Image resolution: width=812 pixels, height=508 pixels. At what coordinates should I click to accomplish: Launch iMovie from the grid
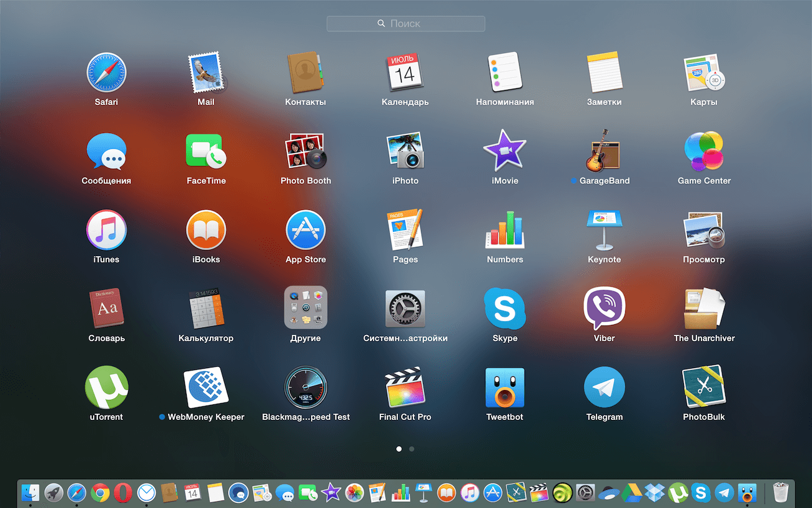coord(505,151)
